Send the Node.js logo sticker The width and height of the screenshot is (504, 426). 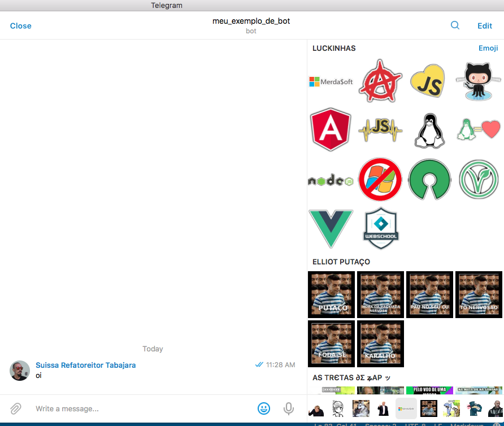coord(331,180)
